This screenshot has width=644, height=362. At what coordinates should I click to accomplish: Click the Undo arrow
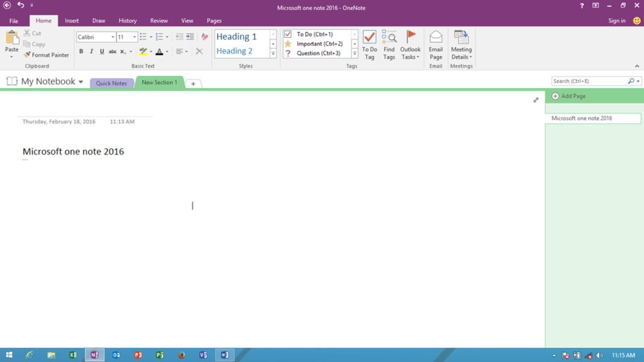point(21,5)
